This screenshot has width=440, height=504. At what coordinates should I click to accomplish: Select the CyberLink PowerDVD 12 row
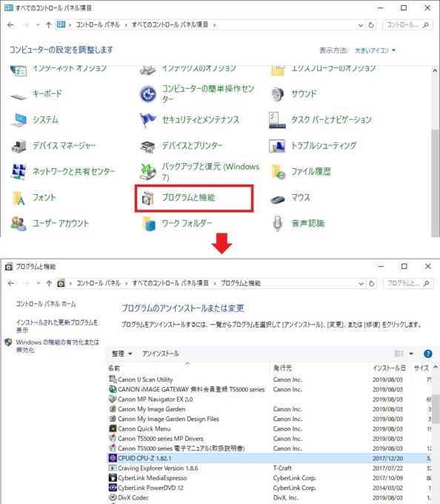[x=268, y=488]
